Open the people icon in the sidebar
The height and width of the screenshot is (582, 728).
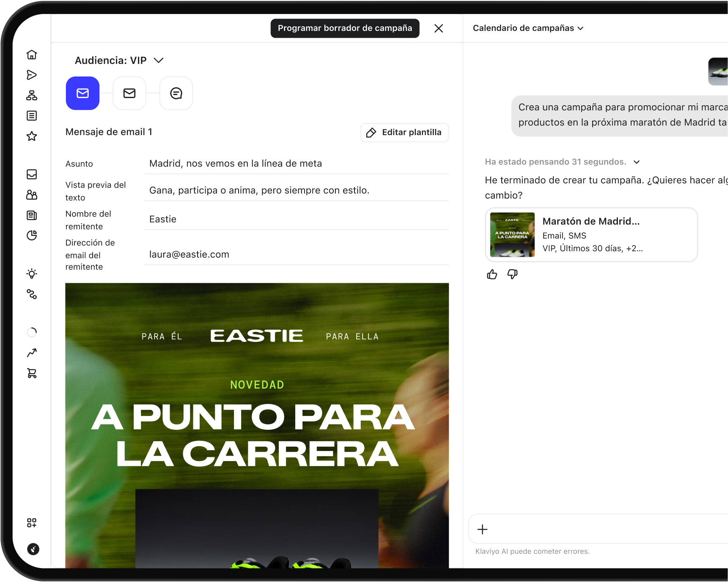point(32,194)
